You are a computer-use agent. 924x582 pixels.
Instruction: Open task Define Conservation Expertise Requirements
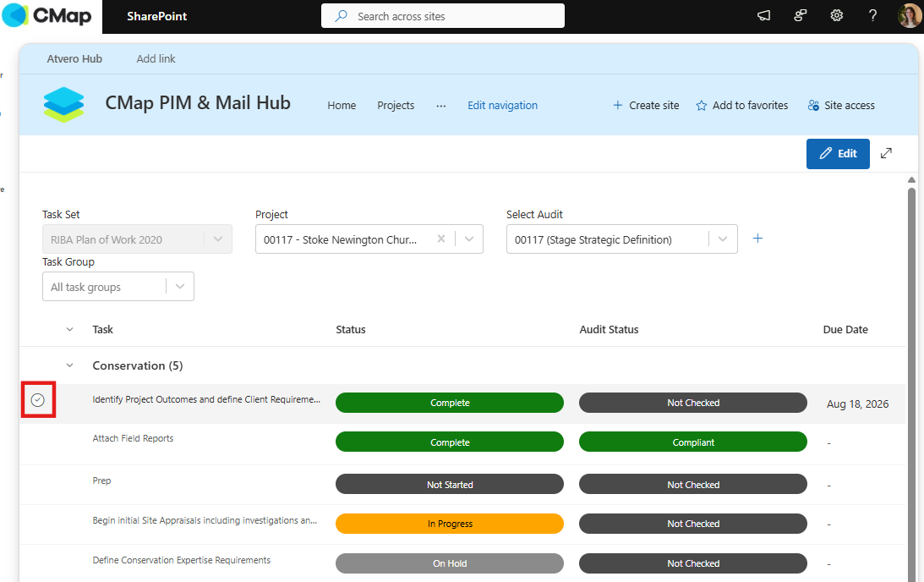[182, 560]
